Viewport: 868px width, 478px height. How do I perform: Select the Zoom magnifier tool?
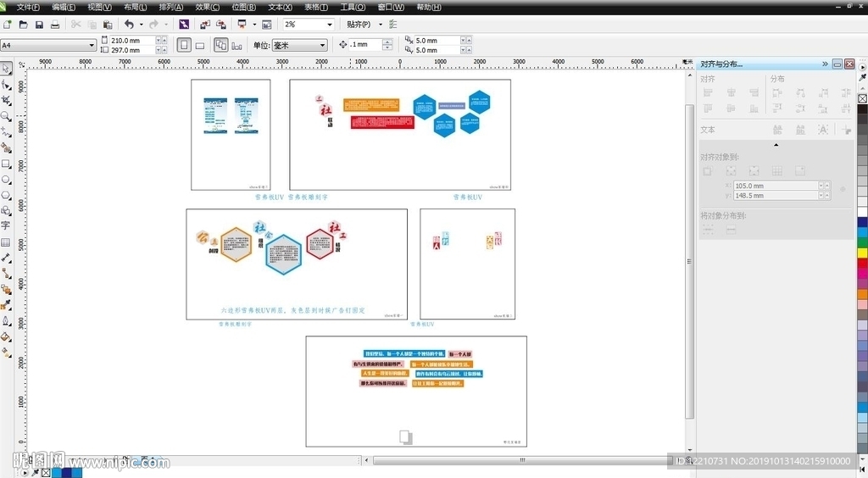click(x=6, y=116)
